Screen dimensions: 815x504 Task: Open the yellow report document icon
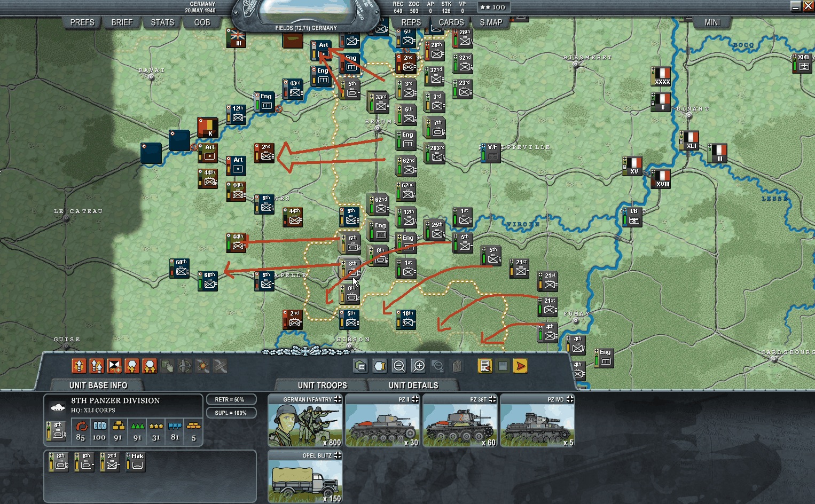[x=485, y=366]
